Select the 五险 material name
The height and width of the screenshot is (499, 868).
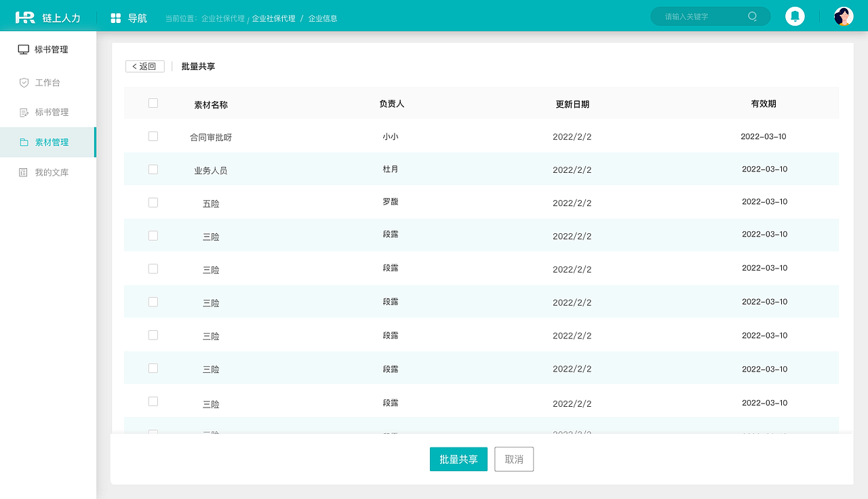tap(211, 203)
